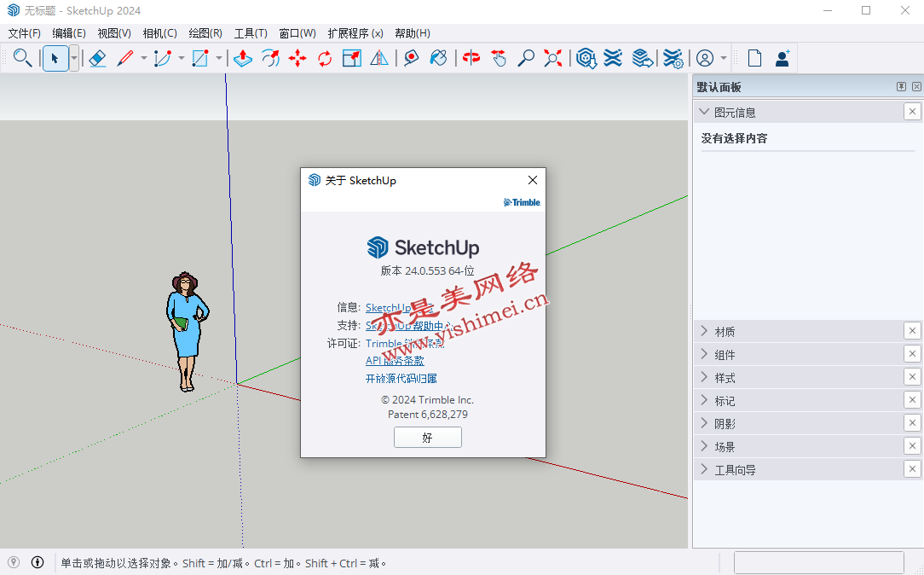Open the API 服务条款 link
Image resolution: width=924 pixels, height=575 pixels.
coord(395,360)
